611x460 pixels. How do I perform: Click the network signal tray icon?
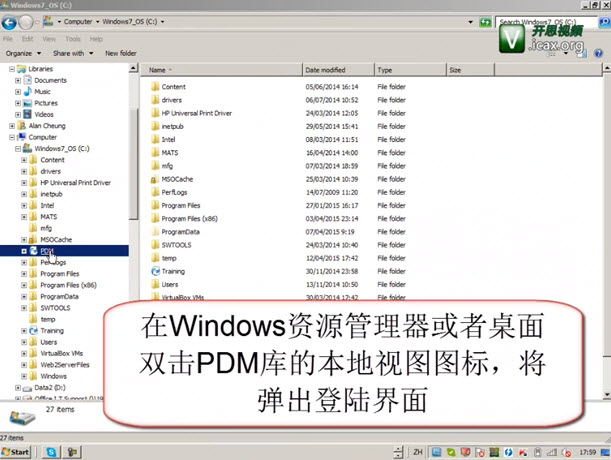(552, 452)
